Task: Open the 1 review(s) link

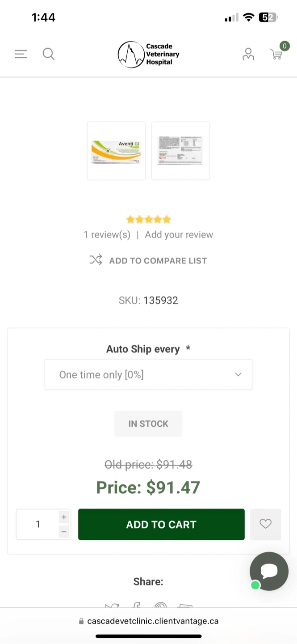Action: pyautogui.click(x=107, y=235)
